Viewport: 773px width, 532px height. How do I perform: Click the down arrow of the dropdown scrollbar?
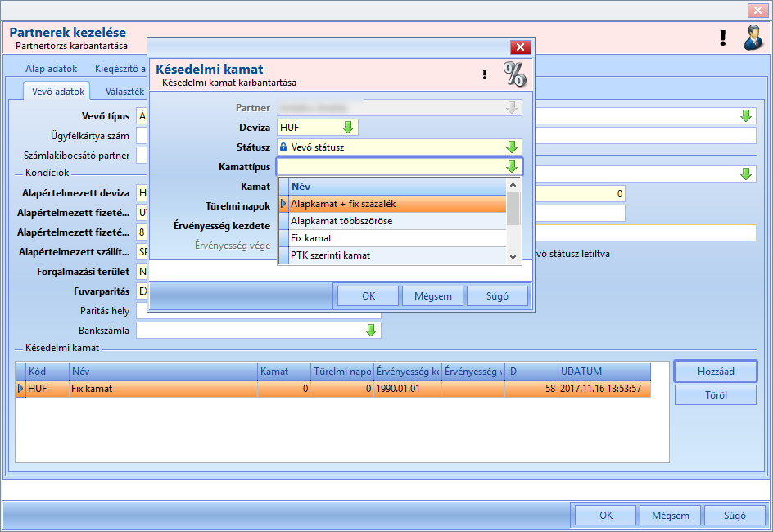(513, 257)
